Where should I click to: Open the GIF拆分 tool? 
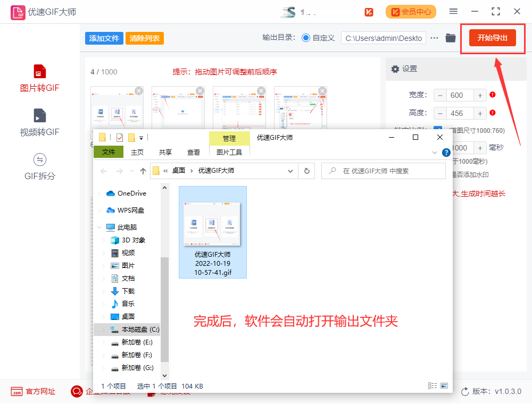pyautogui.click(x=40, y=167)
